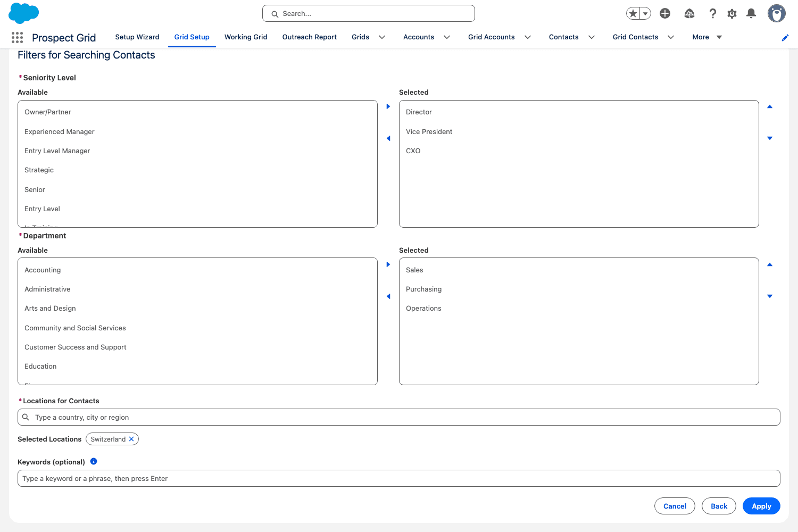Move Department selection to Selected list

tap(388, 264)
